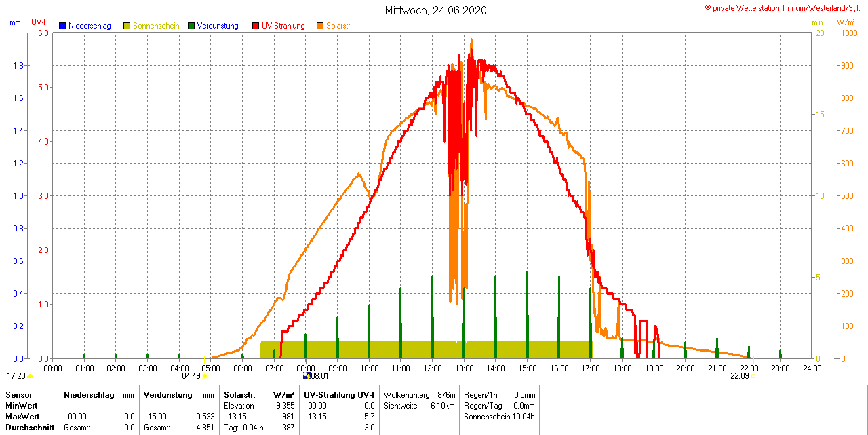Image resolution: width=868 pixels, height=435 pixels.
Task: Click the 06:00 x-axis time label
Action: pyautogui.click(x=242, y=368)
